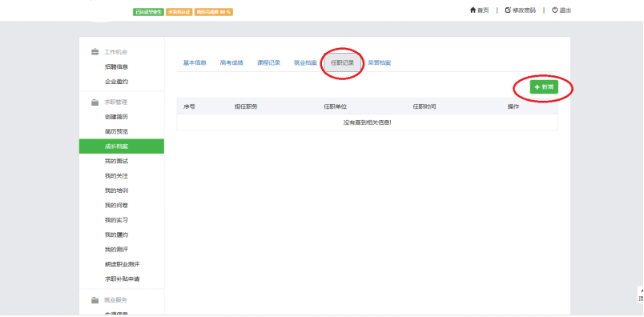Click the icon beside 就业服务 section

click(95, 300)
